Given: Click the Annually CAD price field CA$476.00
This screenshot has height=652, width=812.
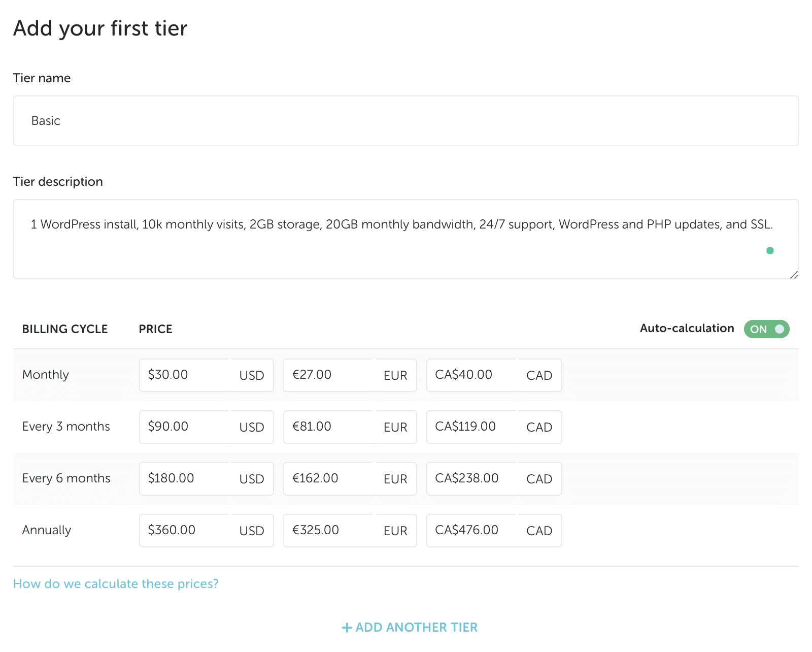Looking at the screenshot, I should pyautogui.click(x=472, y=531).
